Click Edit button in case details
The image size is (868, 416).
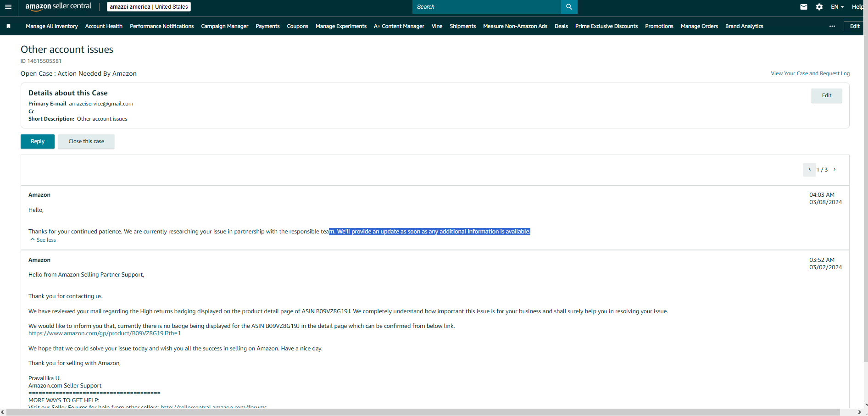coord(826,95)
